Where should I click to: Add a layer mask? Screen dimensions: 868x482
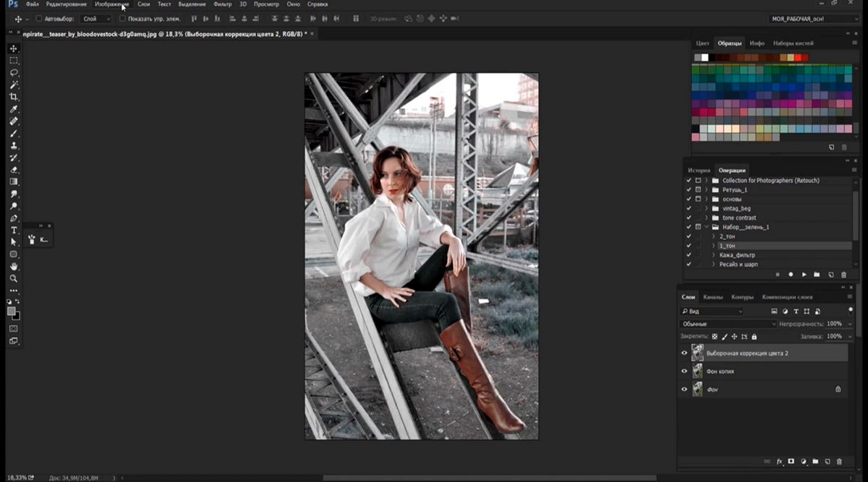coord(791,461)
